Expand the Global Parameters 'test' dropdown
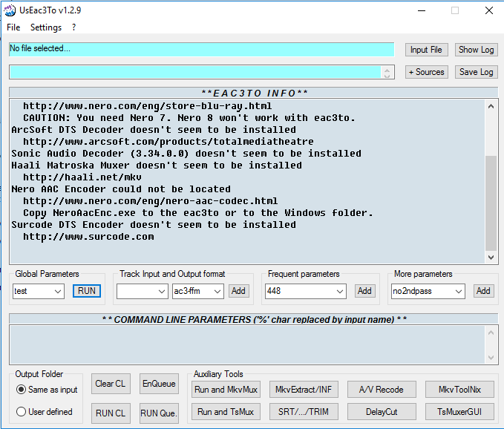The width and height of the screenshot is (504, 429). (x=58, y=292)
